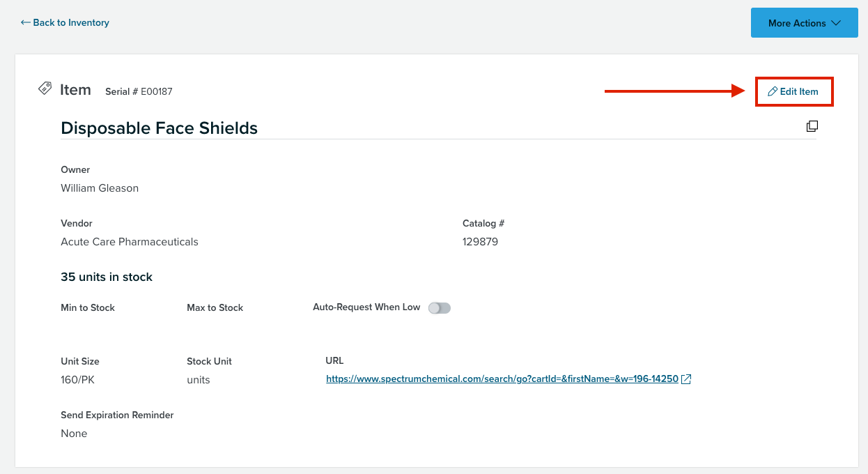Click owner name William Gleason
868x474 pixels.
pyautogui.click(x=100, y=188)
